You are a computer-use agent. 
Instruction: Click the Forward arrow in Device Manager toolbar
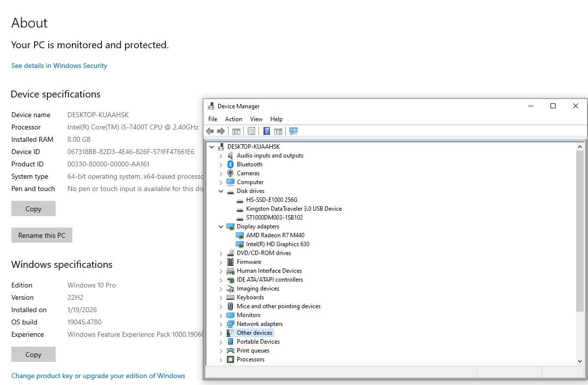point(221,131)
